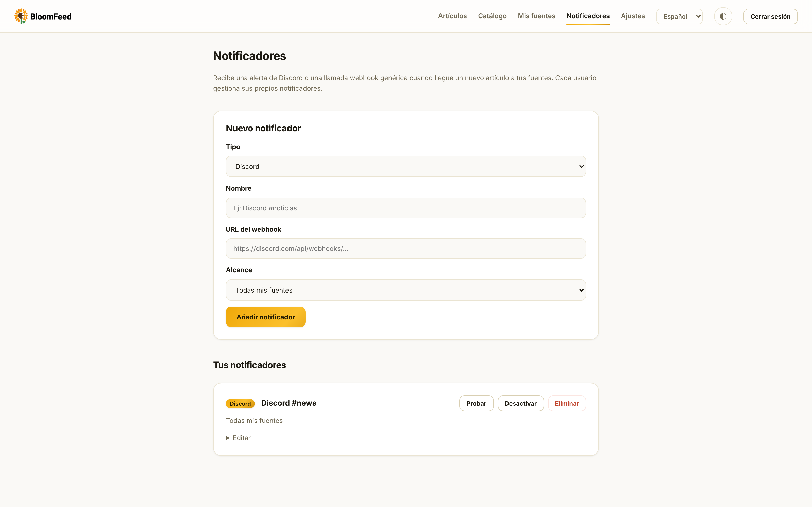The height and width of the screenshot is (507, 812).
Task: Expand the Editar disclosure triangle
Action: [x=228, y=438]
